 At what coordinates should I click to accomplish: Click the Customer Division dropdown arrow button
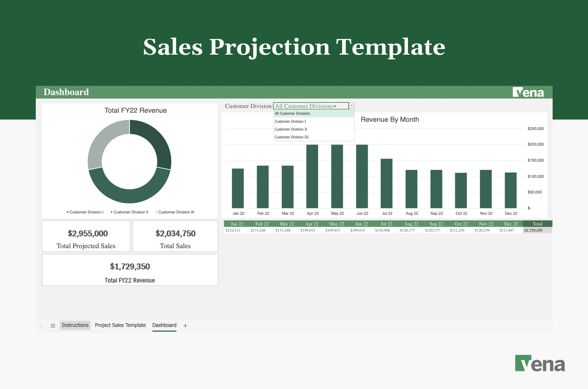[x=352, y=106]
